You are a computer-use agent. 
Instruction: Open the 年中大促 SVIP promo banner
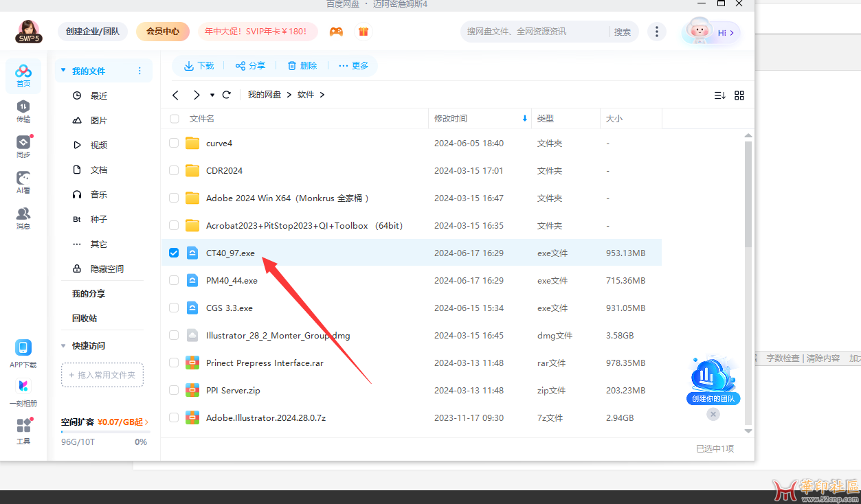(258, 32)
